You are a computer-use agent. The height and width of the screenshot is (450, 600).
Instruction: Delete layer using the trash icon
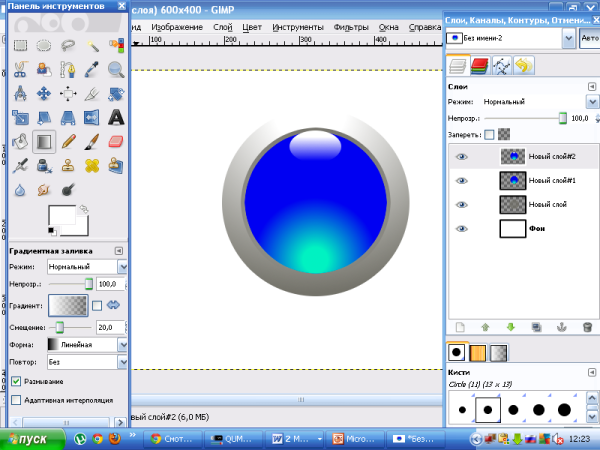coord(587,326)
